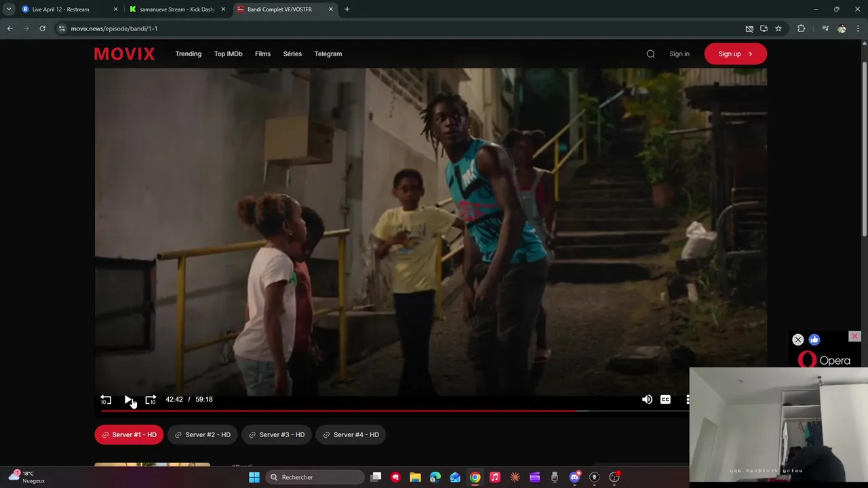Click the red Sign up button
Viewport: 868px width, 488px height.
[x=735, y=54]
